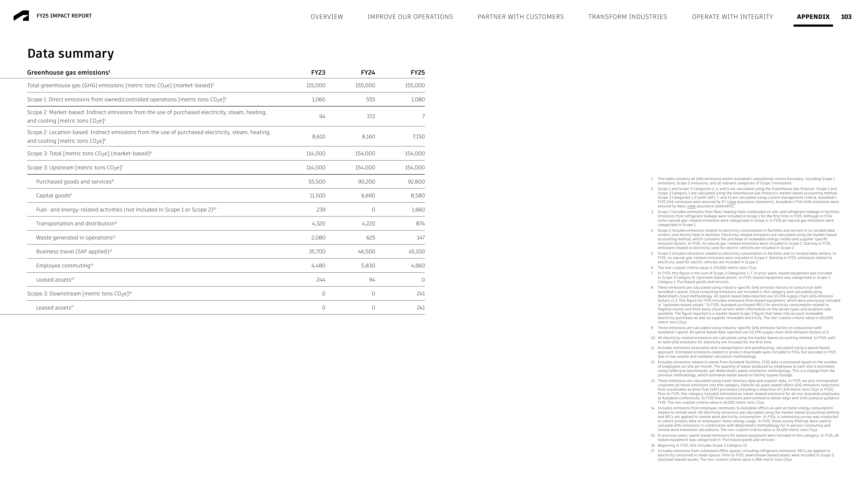Click FY23 location-based value 8,610
Screen dimensions: 868x488
[x=318, y=137]
